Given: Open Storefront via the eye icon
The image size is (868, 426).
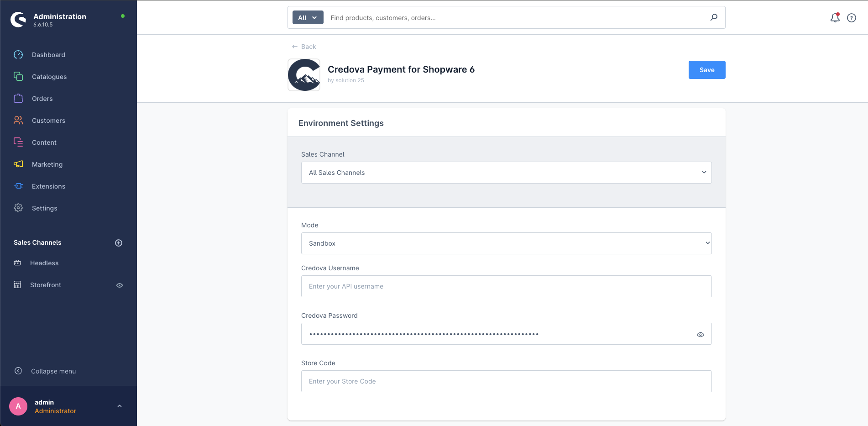Looking at the screenshot, I should (x=120, y=285).
